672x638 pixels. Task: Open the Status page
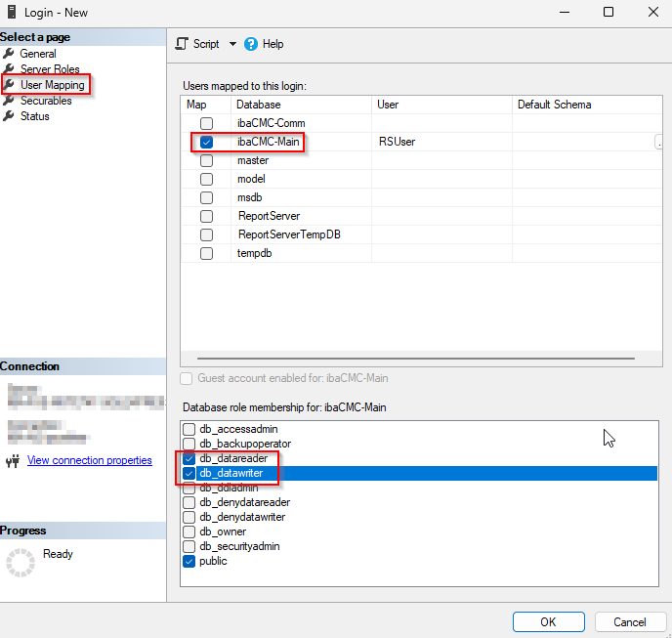pos(35,116)
